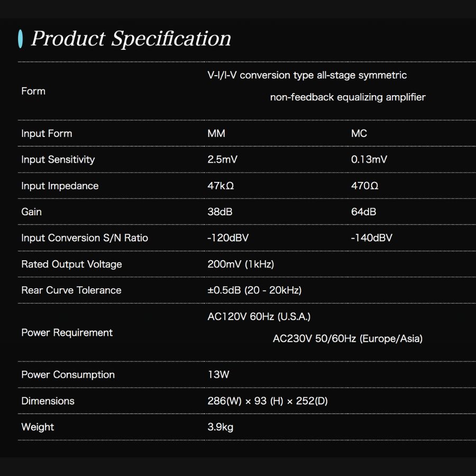
Task: Click the -120dBV S/N ratio value
Action: 227,238
